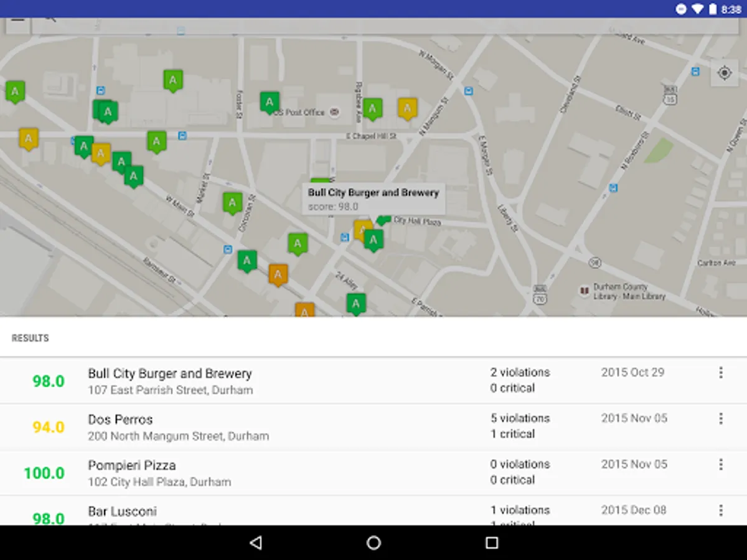The width and height of the screenshot is (747, 560).
Task: Select orange A marker near 24 Alley label
Action: (x=278, y=274)
